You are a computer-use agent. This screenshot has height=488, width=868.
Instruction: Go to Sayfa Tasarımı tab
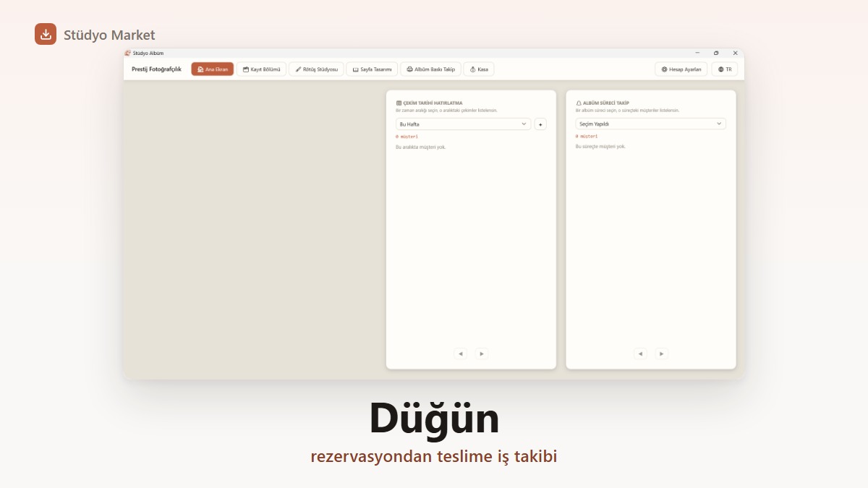[372, 69]
